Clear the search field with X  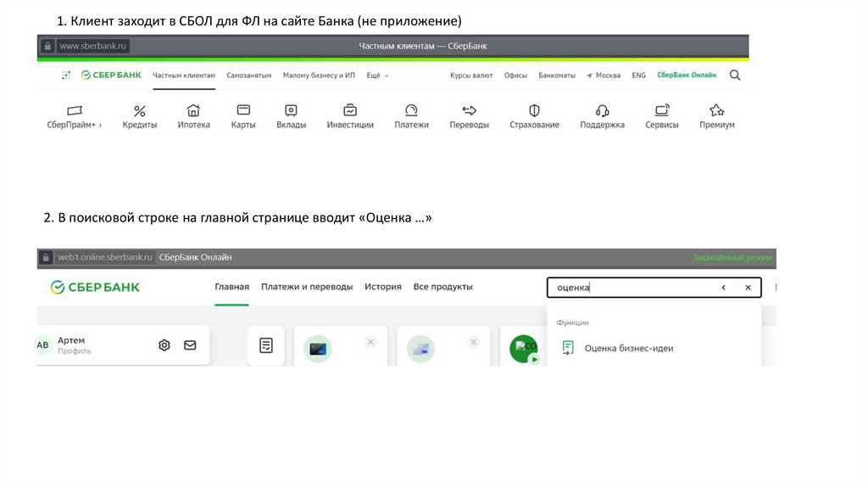pyautogui.click(x=748, y=288)
